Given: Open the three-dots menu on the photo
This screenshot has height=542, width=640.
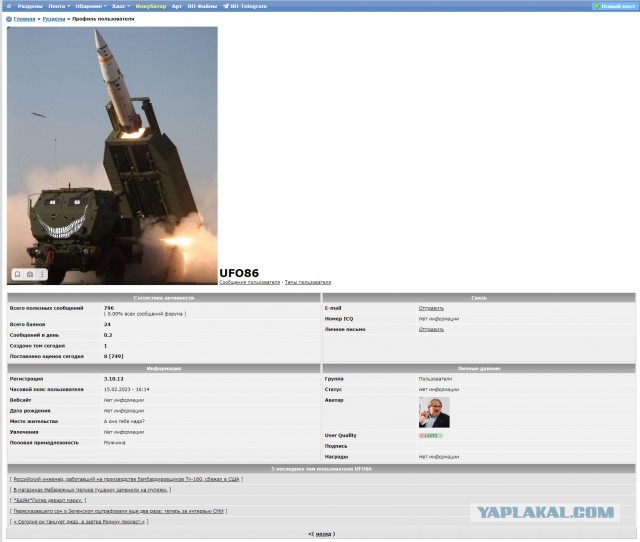Looking at the screenshot, I should coord(42,274).
